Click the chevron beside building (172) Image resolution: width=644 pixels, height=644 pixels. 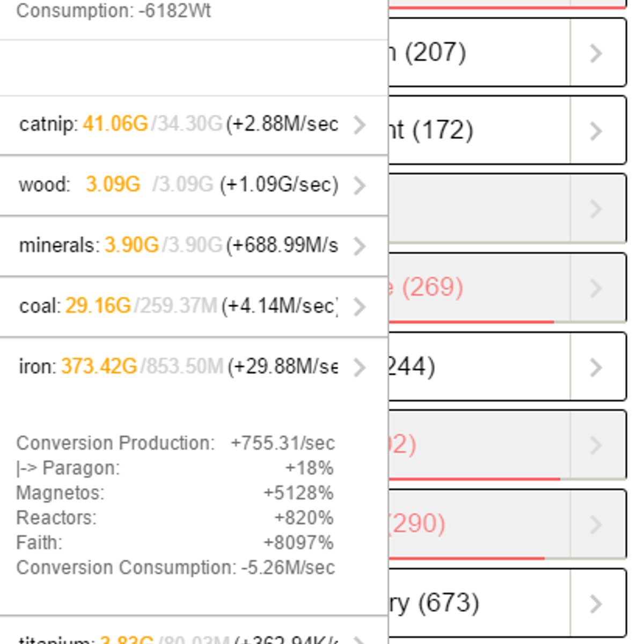[x=596, y=130]
